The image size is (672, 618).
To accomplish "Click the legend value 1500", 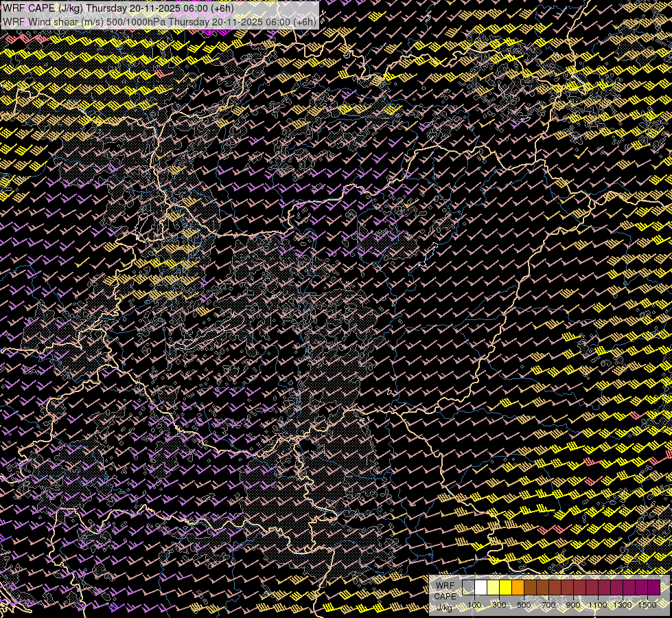I will [x=647, y=605].
